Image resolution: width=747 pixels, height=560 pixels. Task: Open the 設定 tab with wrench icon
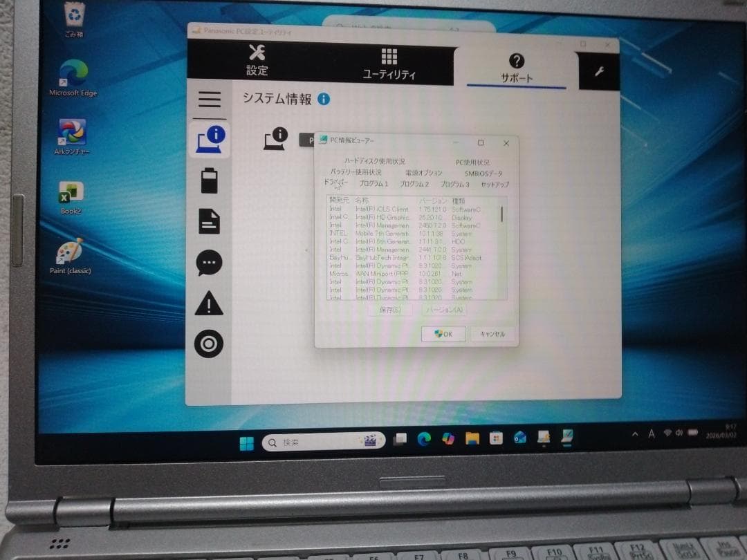pos(257,60)
